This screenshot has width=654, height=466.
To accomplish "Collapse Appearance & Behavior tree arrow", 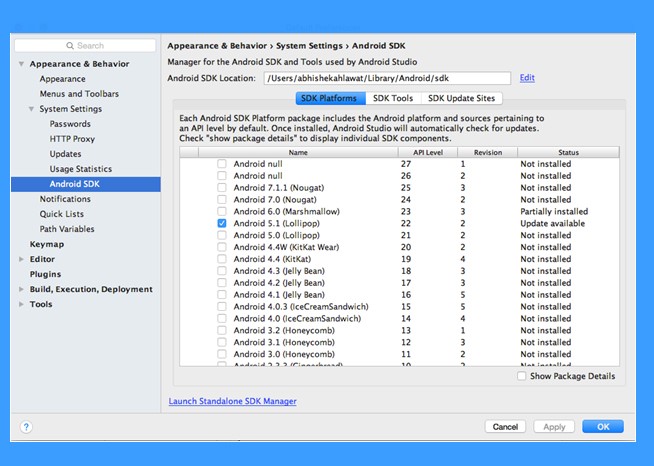I will (x=21, y=64).
